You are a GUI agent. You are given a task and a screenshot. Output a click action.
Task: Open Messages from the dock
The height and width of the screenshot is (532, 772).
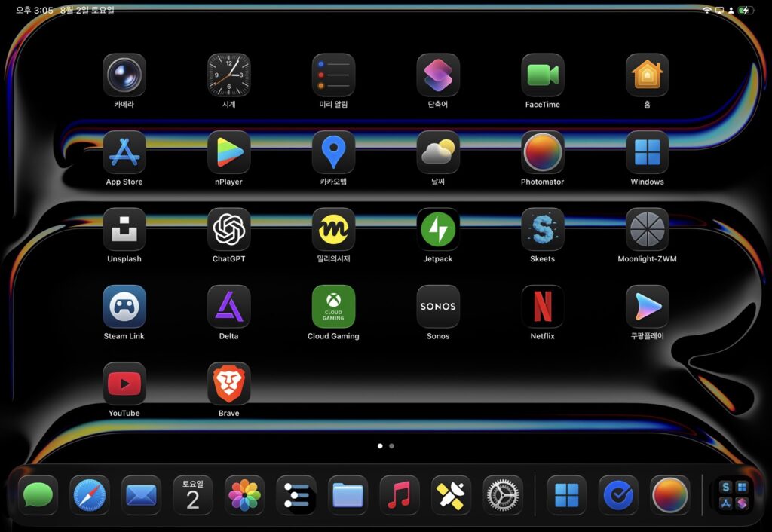[38, 495]
